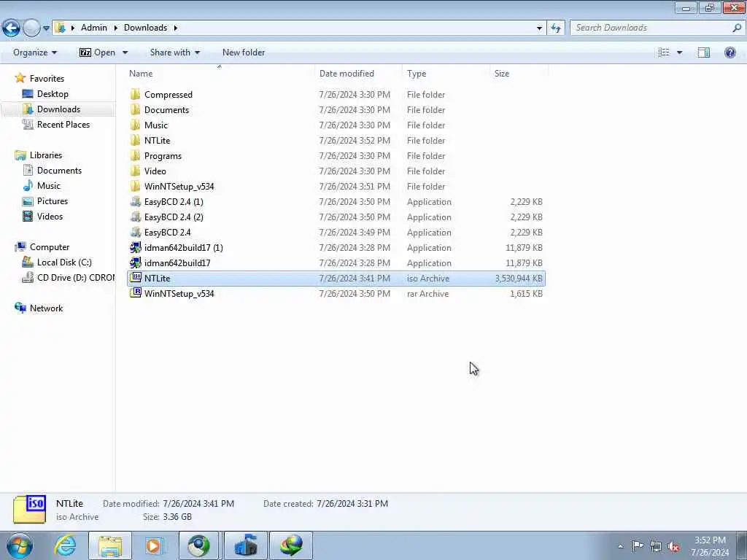Select the NTLite iso archive file icon
Screen dimensions: 747x560
[135, 278]
